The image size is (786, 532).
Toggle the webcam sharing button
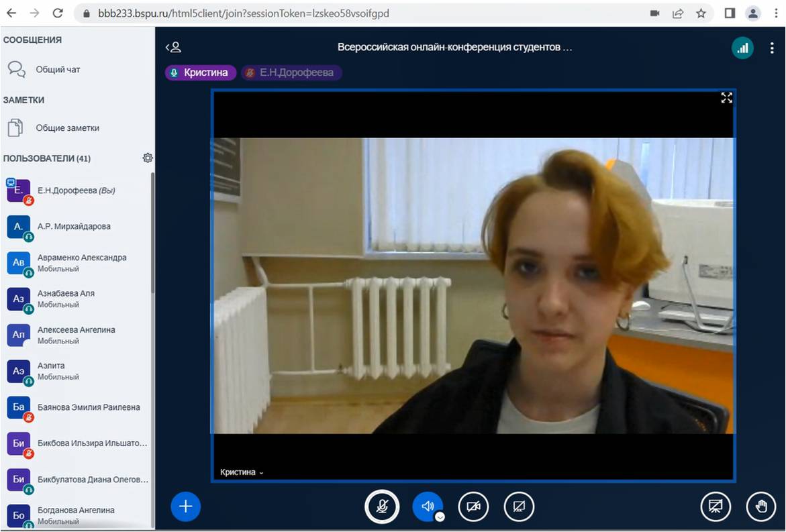coord(473,507)
